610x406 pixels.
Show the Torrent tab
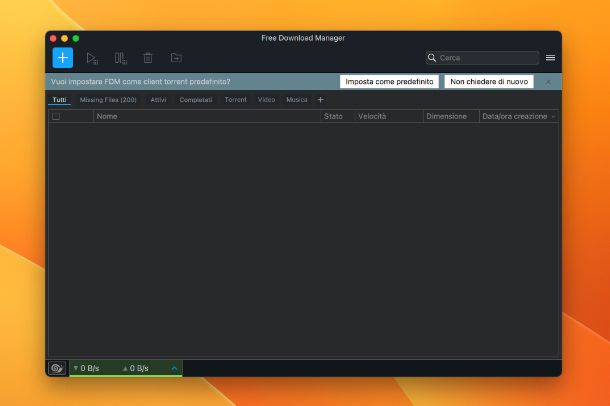click(x=235, y=100)
